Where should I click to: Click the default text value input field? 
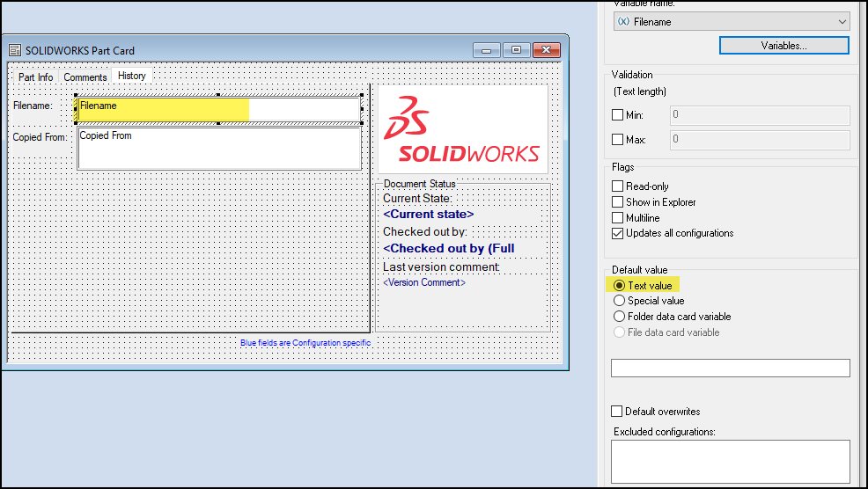[x=730, y=369]
